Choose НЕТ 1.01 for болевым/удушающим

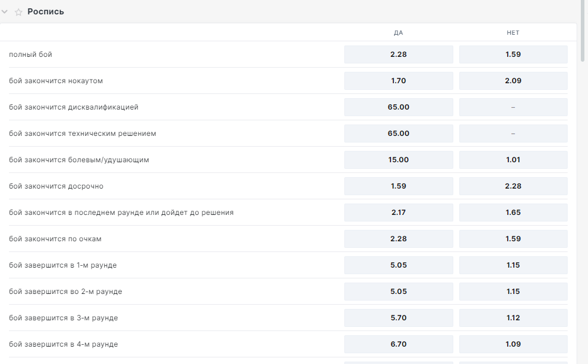513,160
